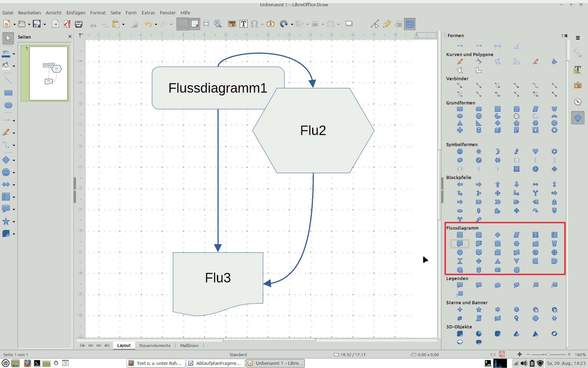Viewport: 588px width, 368px height.
Task: Open the New document dropdown arrow
Action: coord(14,24)
